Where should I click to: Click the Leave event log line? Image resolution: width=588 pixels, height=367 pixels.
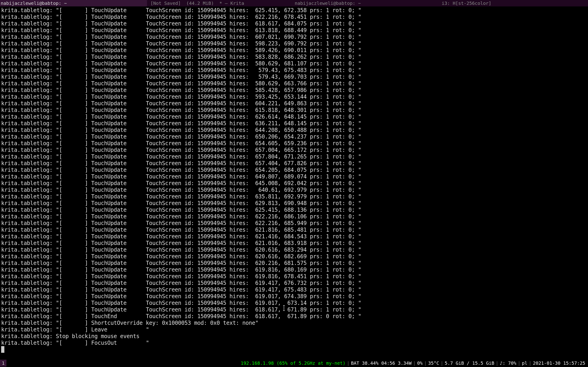pyautogui.click(x=99, y=330)
